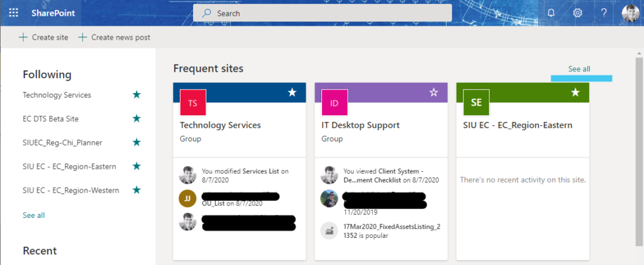This screenshot has height=265, width=644.
Task: Click Create site command
Action: coord(43,37)
